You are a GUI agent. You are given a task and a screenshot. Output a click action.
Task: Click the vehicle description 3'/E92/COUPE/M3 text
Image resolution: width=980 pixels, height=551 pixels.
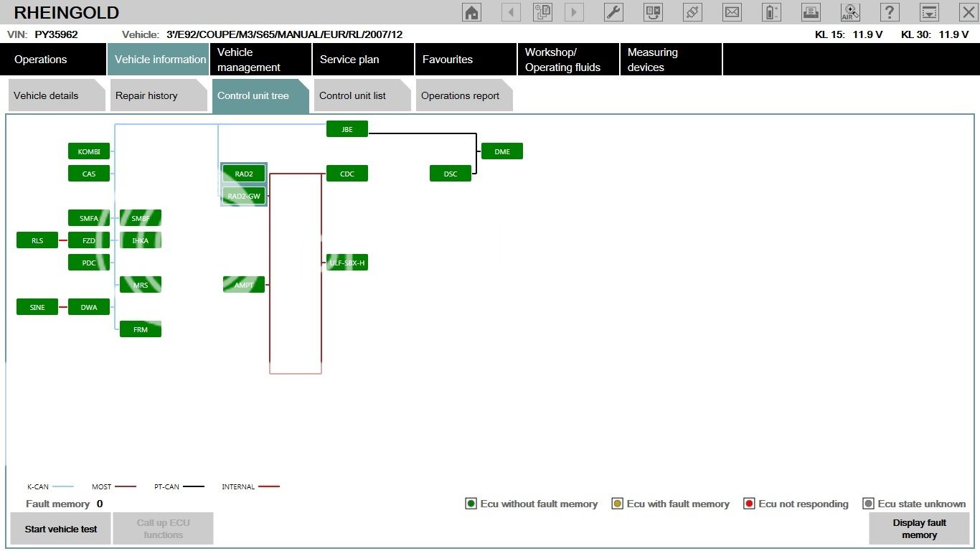[284, 34]
